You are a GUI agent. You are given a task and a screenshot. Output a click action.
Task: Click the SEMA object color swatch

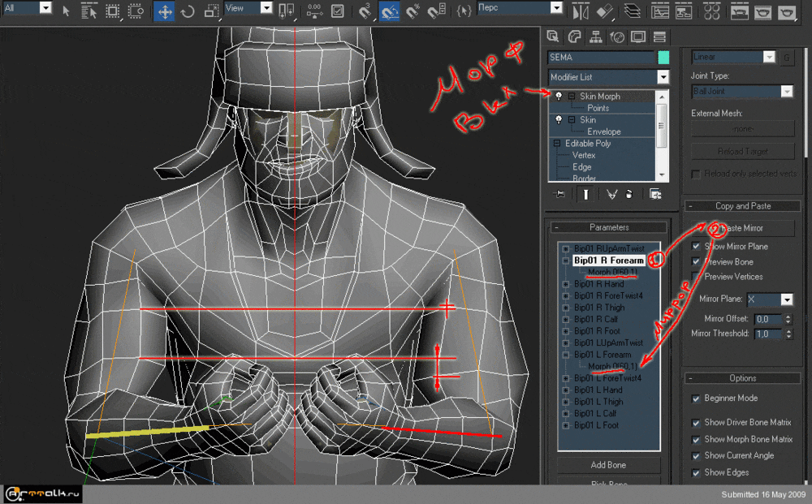pyautogui.click(x=663, y=58)
